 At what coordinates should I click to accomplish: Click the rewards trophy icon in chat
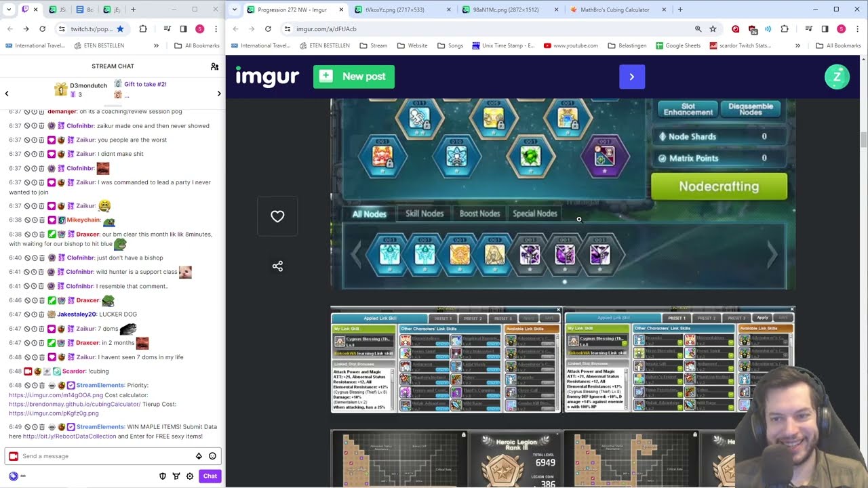(176, 476)
